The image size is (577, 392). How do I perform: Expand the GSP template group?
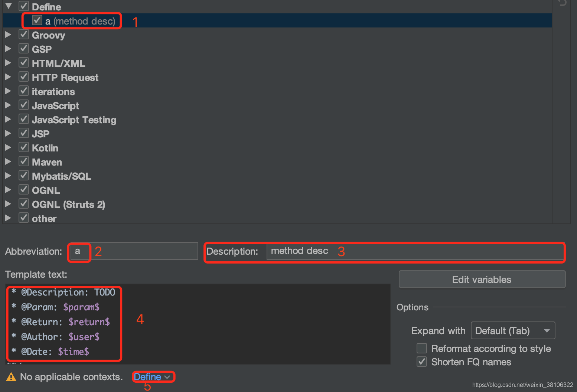coord(8,49)
